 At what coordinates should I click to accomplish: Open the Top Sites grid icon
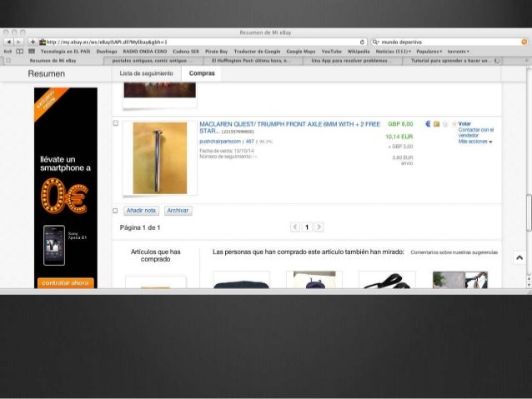click(x=32, y=52)
